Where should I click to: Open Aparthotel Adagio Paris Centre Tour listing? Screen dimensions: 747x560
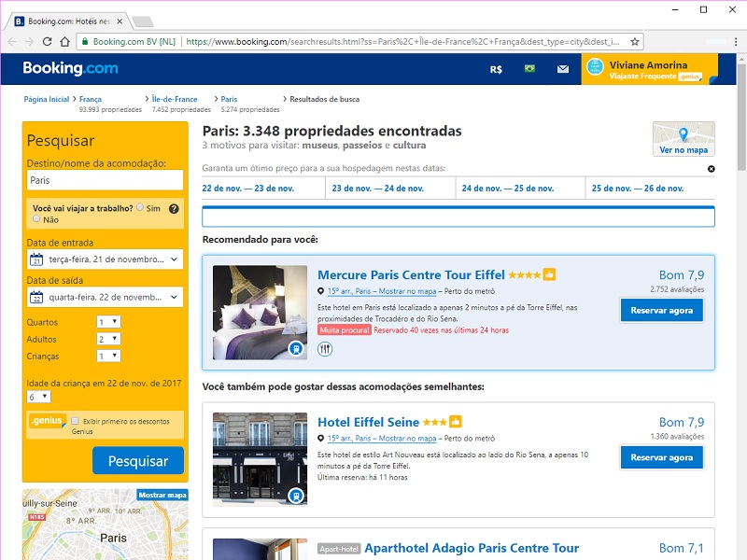(x=472, y=549)
